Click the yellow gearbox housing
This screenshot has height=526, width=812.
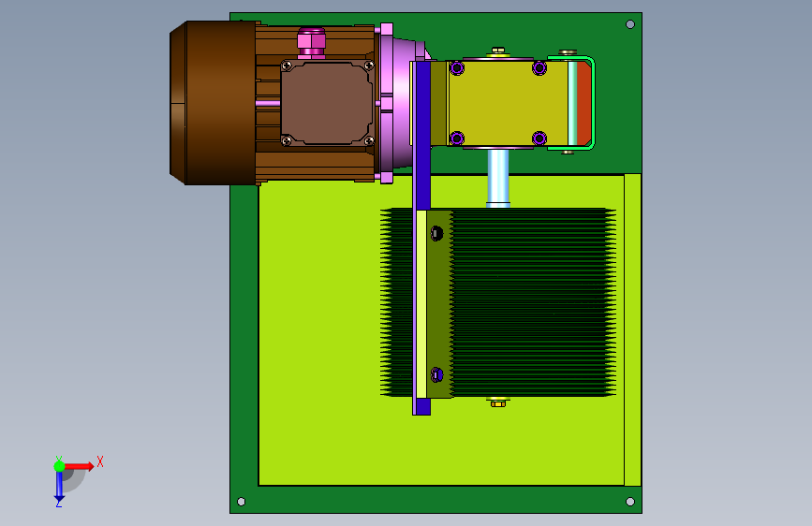coord(508,104)
